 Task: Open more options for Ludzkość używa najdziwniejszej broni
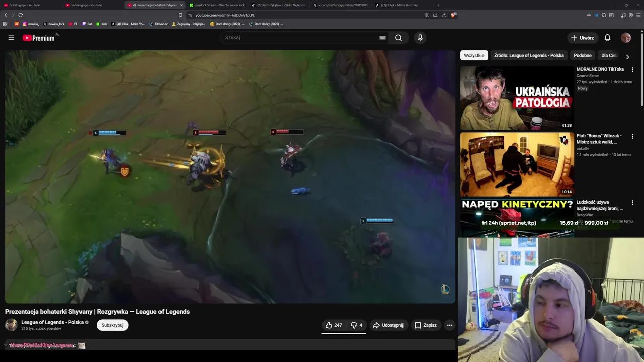(x=632, y=203)
